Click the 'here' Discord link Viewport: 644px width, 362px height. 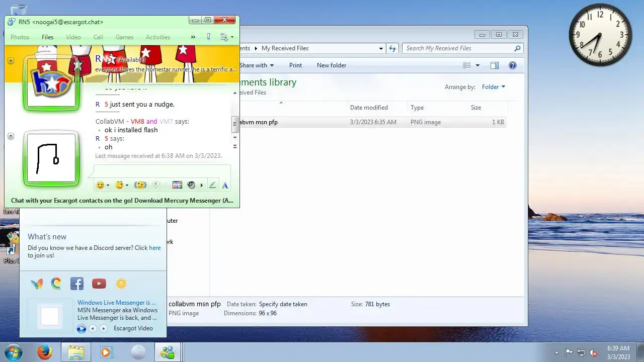(154, 248)
